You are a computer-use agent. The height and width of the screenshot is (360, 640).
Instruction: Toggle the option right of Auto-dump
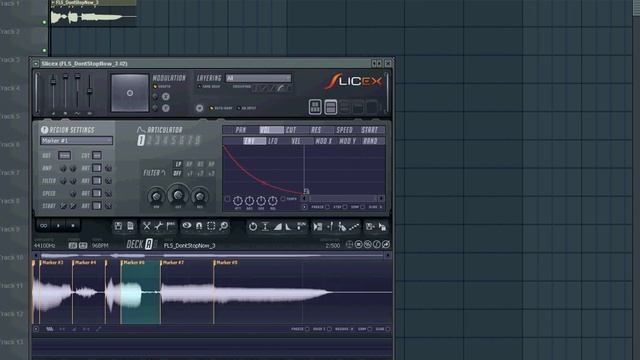[239, 108]
